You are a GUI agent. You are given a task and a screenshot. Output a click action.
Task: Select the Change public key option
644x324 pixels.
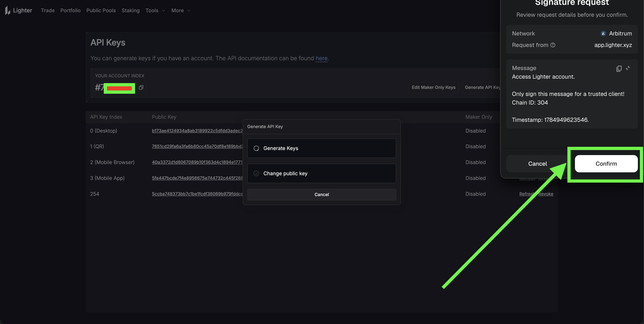tap(322, 173)
